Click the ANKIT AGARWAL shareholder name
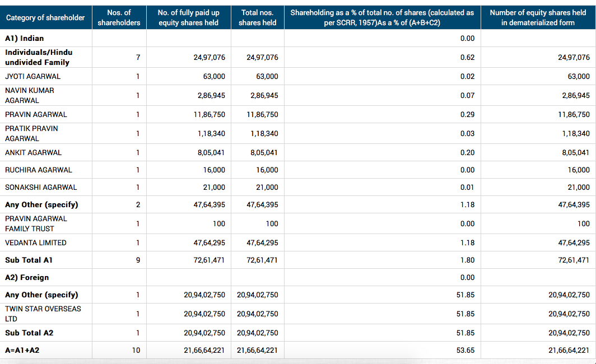 point(33,152)
